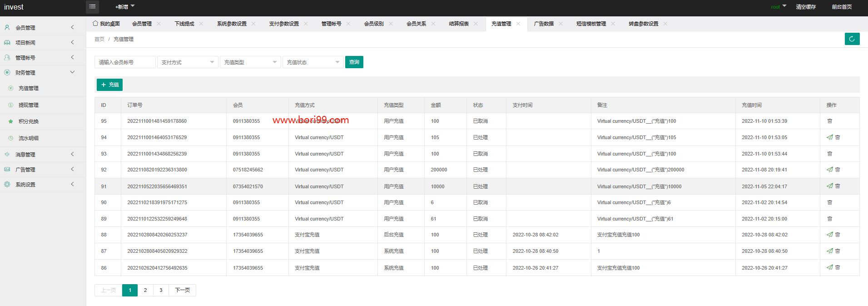Open the 充值状态 dropdown filter
This screenshot has height=306, width=868.
pos(313,62)
